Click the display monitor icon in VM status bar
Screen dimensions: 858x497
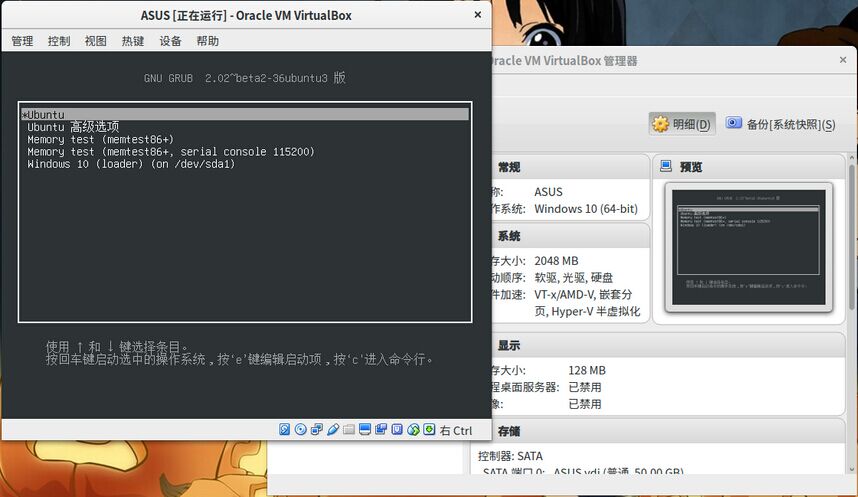(x=365, y=430)
